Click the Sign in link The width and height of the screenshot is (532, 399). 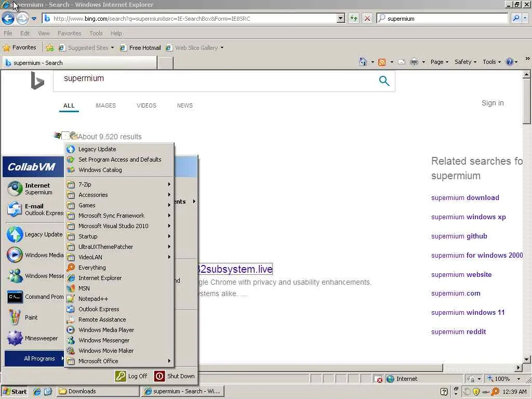coord(493,103)
